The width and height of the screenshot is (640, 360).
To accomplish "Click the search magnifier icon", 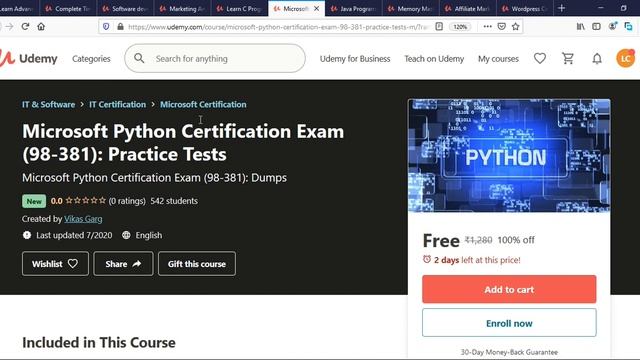I will tap(139, 58).
